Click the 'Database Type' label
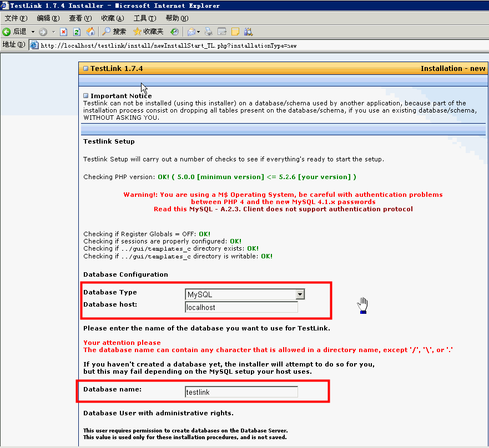The image size is (489, 448). click(x=110, y=292)
